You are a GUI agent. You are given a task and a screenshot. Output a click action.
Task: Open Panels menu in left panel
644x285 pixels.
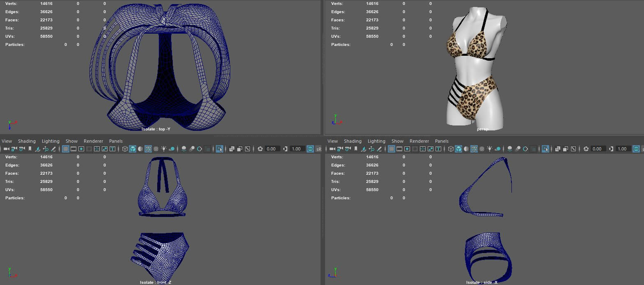tap(116, 141)
